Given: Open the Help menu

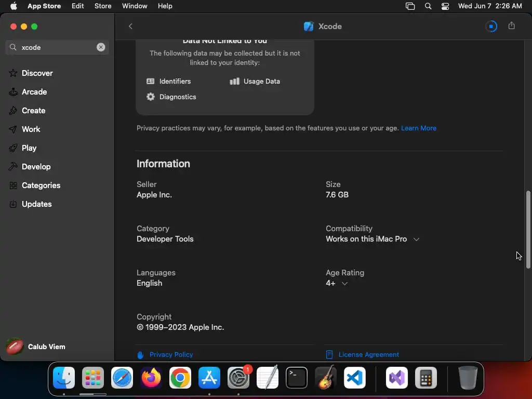Looking at the screenshot, I should [x=165, y=6].
